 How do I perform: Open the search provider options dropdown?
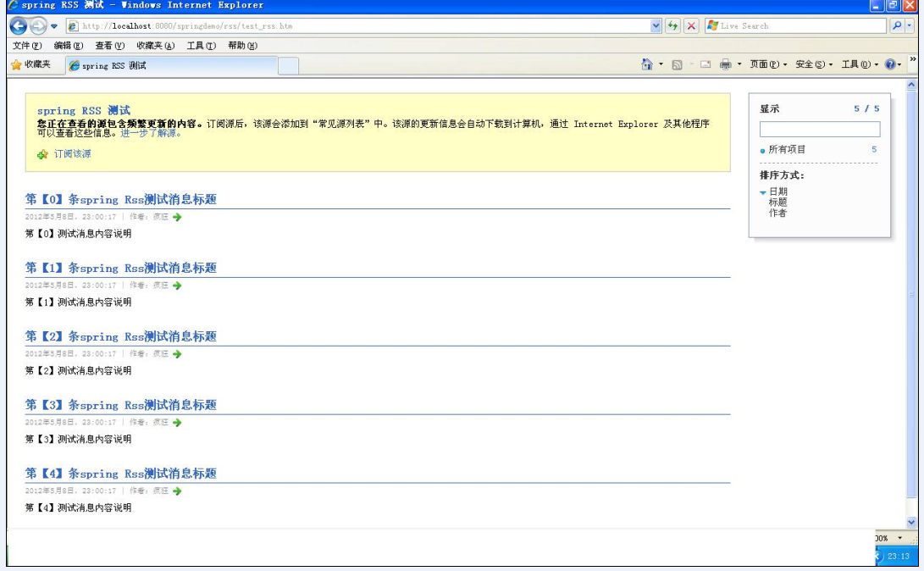[x=910, y=26]
